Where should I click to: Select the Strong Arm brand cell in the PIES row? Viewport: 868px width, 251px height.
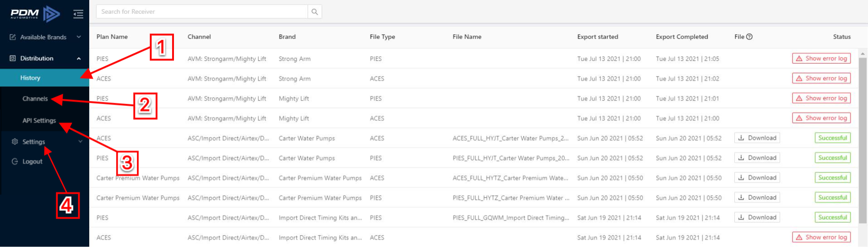[x=295, y=59]
